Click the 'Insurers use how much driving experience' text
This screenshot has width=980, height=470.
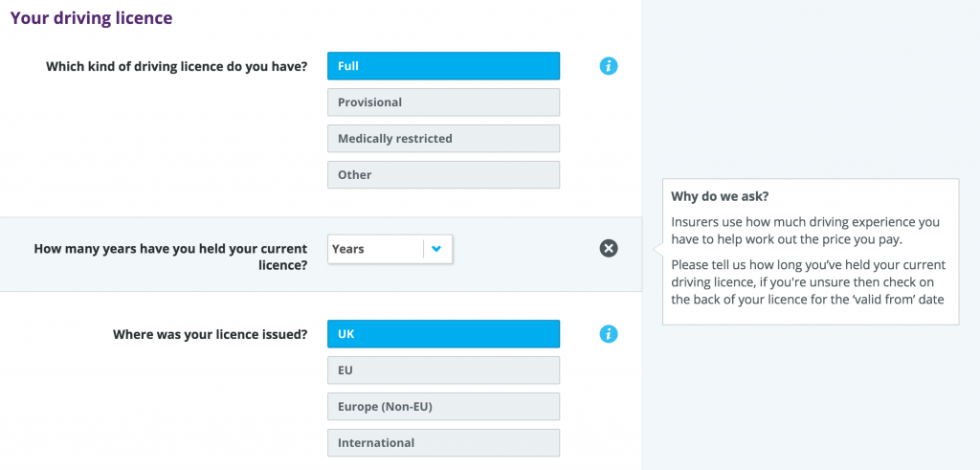(805, 231)
